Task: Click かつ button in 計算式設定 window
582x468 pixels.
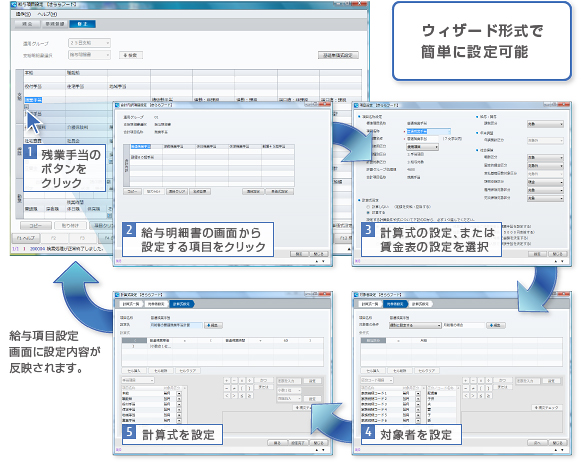Action: [x=263, y=380]
